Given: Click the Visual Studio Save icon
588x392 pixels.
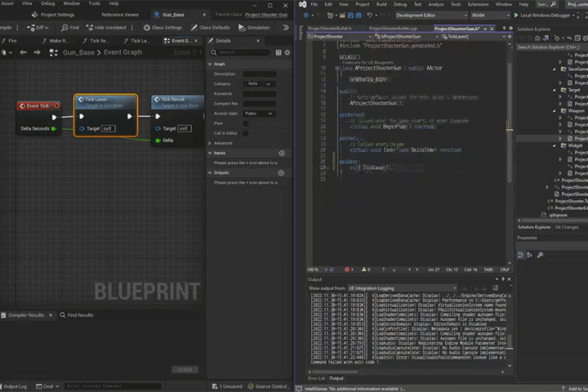Looking at the screenshot, I should [x=350, y=16].
